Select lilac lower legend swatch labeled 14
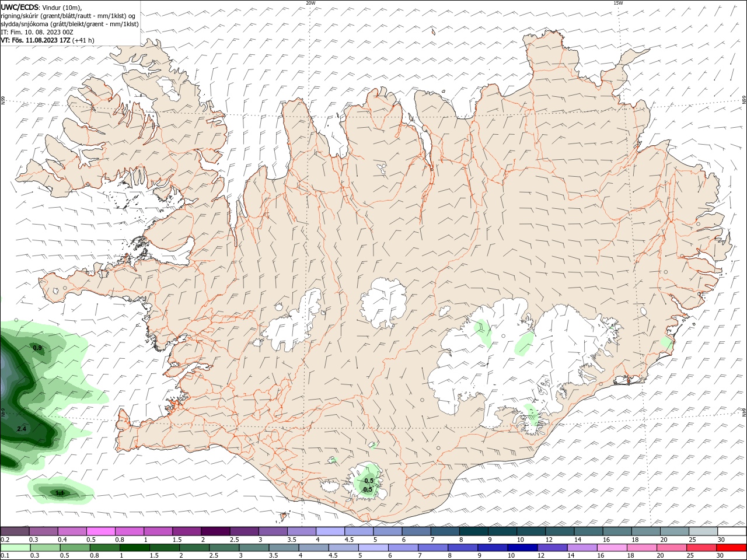Screen dimensions: 747x560 coord(581,548)
